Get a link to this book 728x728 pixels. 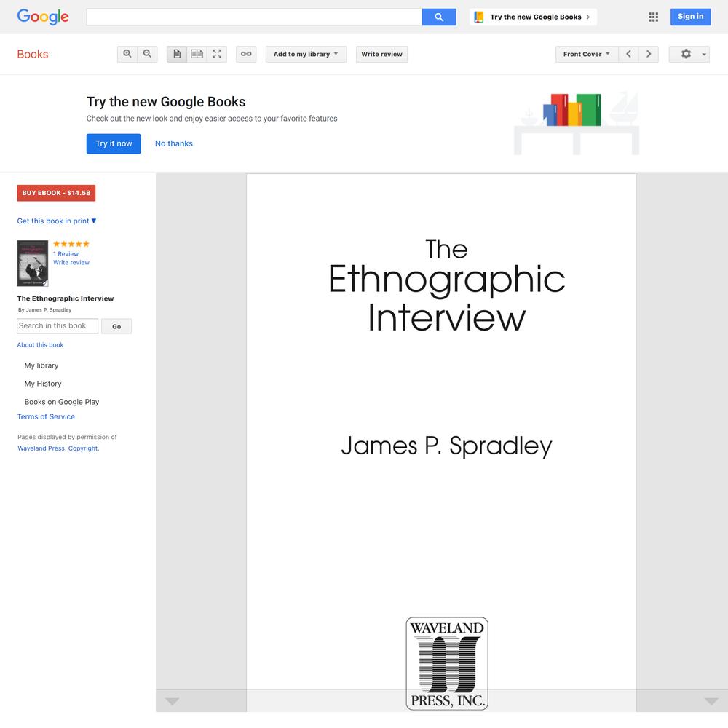click(x=246, y=54)
